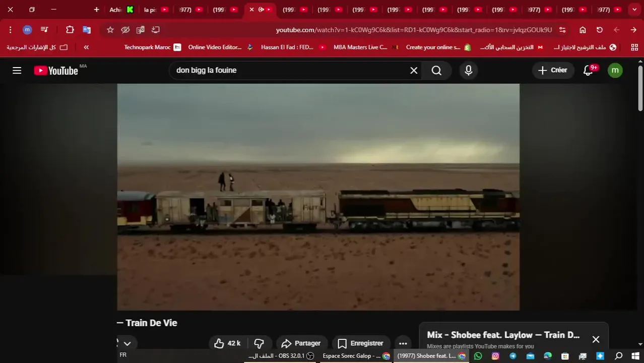The width and height of the screenshot is (644, 363).
Task: Clear the search query with the X
Action: (414, 71)
